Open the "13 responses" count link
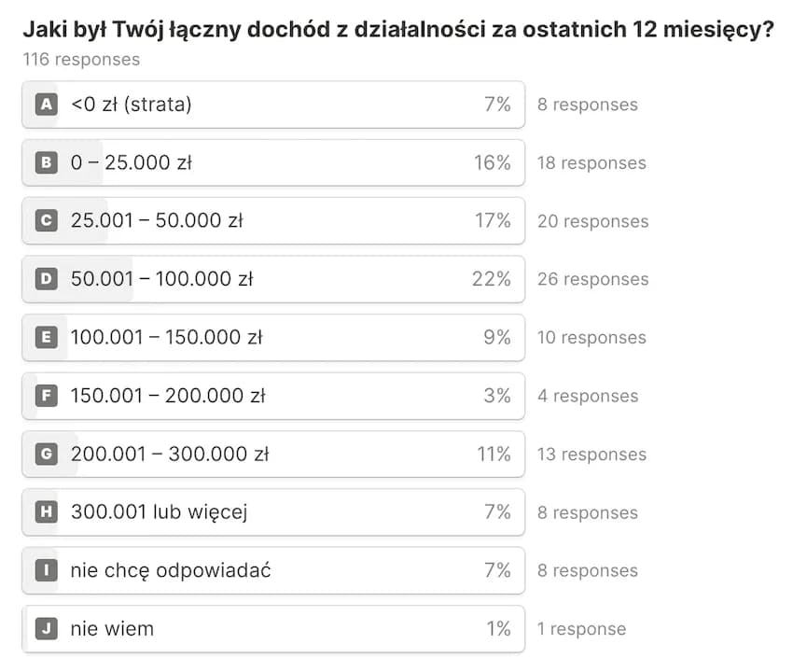 tap(591, 454)
